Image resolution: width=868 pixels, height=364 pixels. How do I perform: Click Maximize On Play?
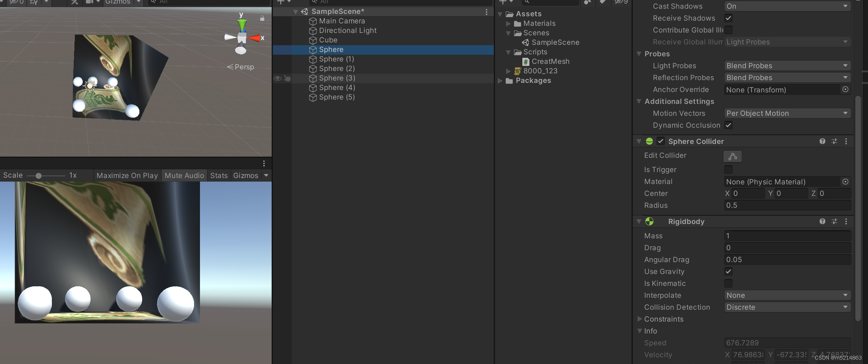pos(127,175)
